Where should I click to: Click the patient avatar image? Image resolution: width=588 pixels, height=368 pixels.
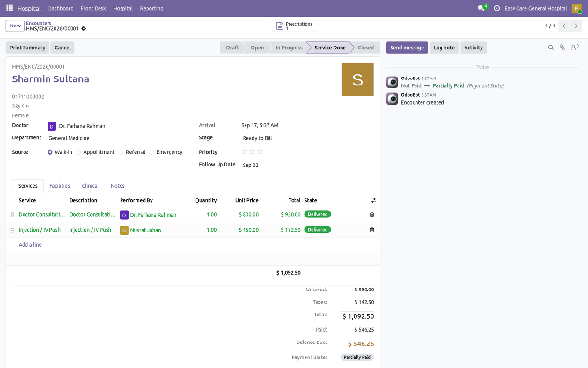tap(358, 79)
